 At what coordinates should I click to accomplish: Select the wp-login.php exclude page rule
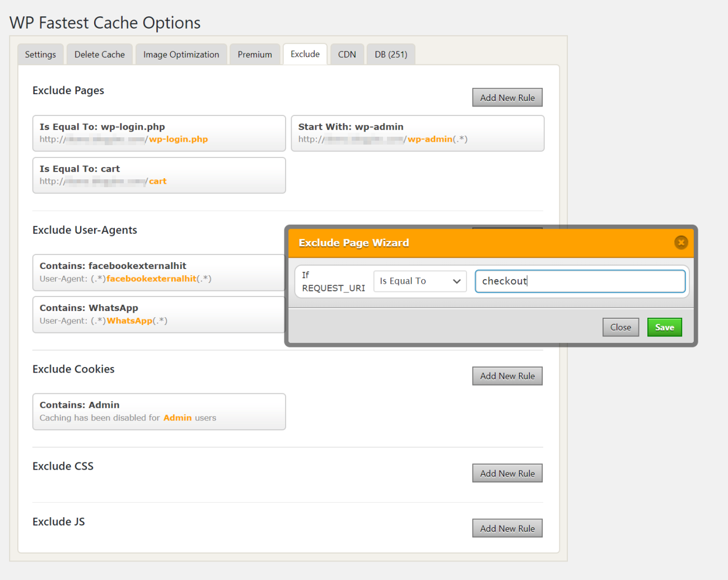159,133
